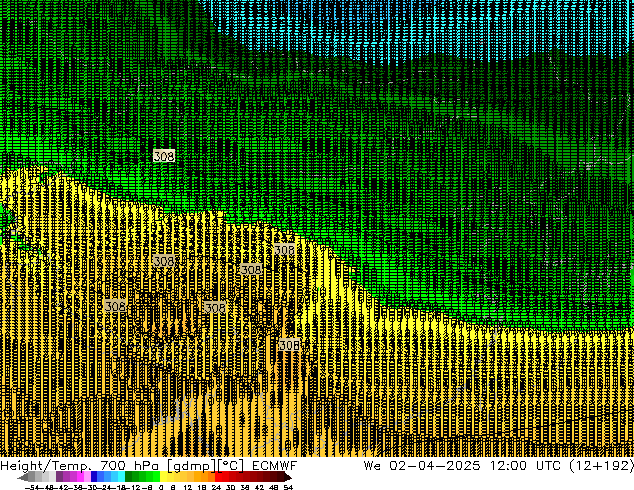Screen dimensions: 634x490
Task: Select the dark navy blue legend swatch
Action: (94, 476)
